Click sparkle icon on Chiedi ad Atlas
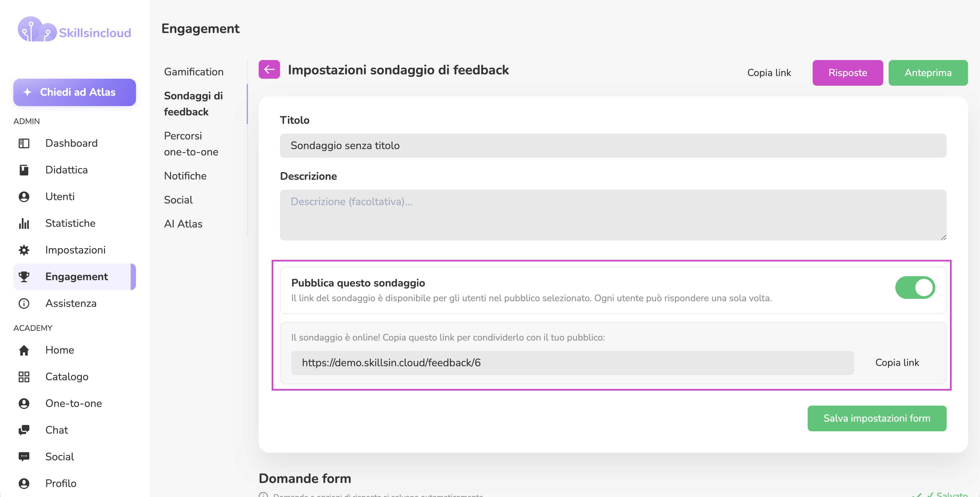 27,92
